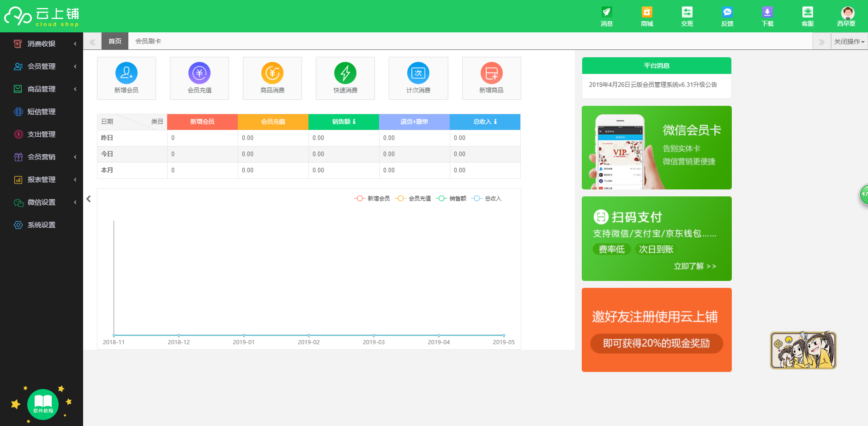868x426 pixels.
Task: Switch to the 会员刷卡 tab
Action: tap(148, 41)
